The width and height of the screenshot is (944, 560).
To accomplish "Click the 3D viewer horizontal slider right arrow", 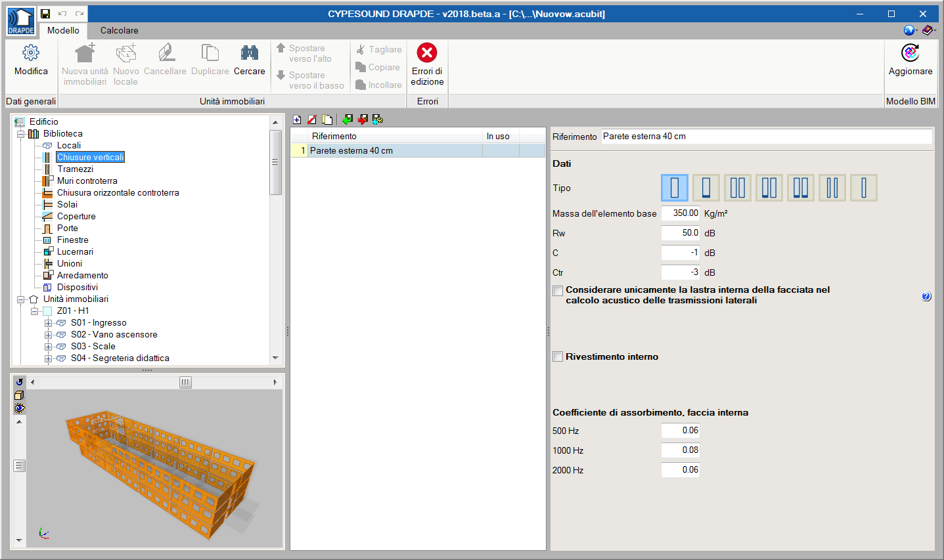I will pyautogui.click(x=275, y=382).
